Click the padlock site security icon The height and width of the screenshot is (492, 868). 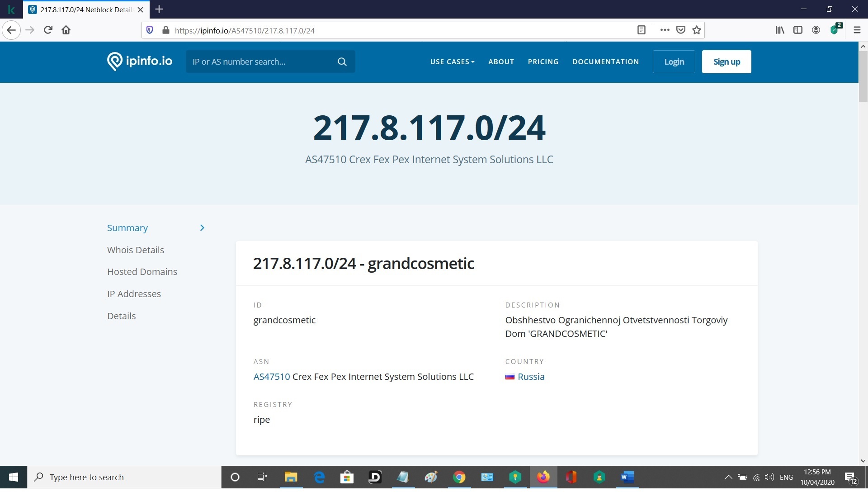click(165, 30)
